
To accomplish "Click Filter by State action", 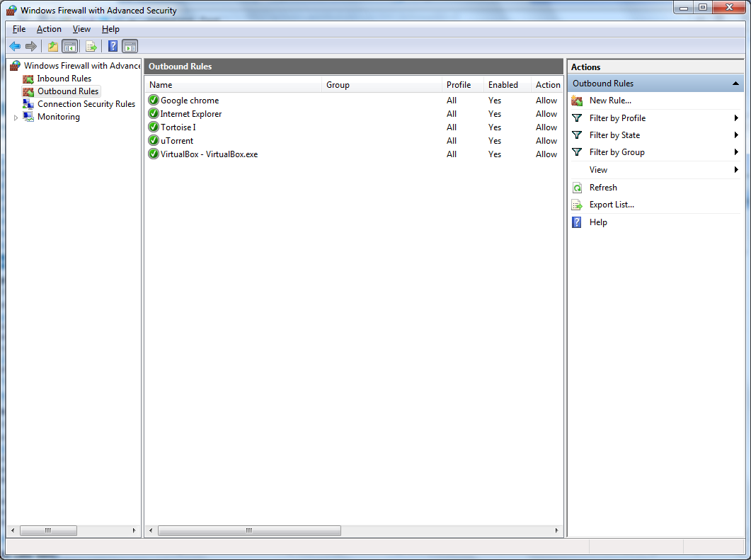I will pyautogui.click(x=614, y=135).
